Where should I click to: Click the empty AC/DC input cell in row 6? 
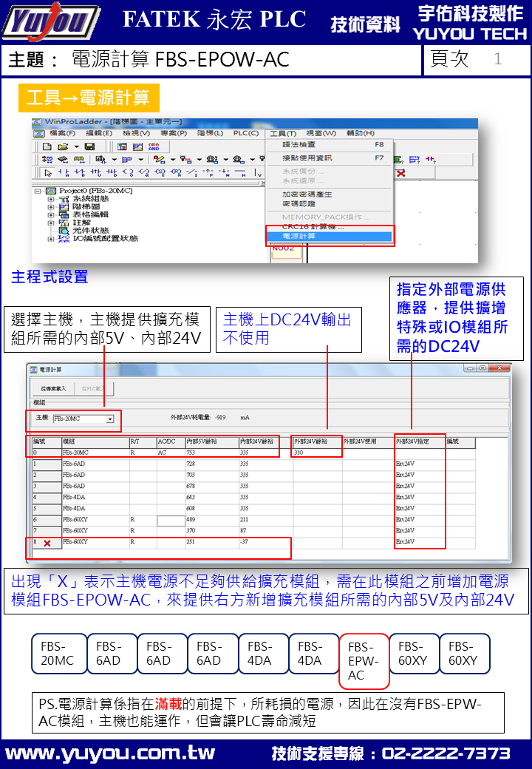coord(171,520)
